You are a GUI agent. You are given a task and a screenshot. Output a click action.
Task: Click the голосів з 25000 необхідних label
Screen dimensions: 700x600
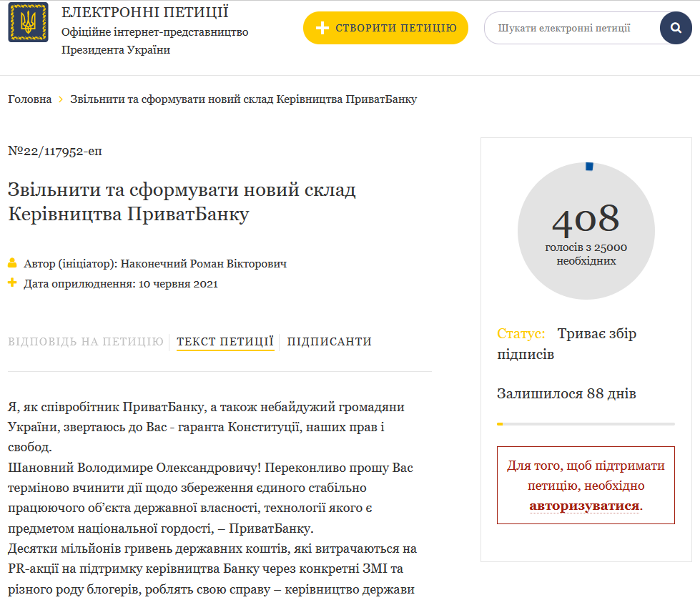(586, 254)
